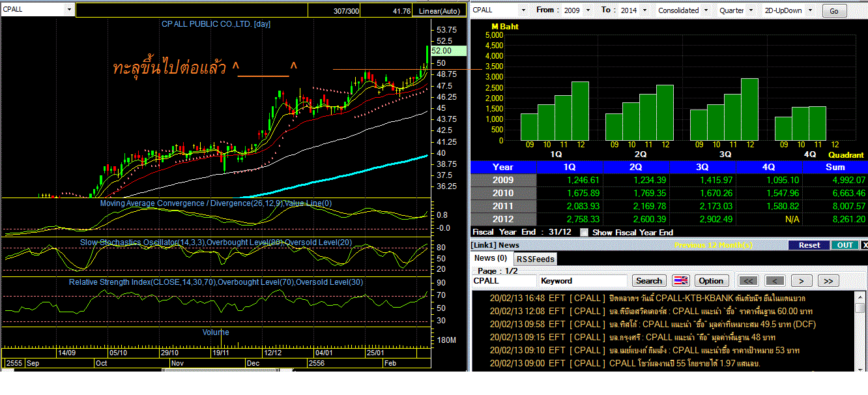The width and height of the screenshot is (868, 395).
Task: Click the 3Q column header in table
Action: click(703, 167)
